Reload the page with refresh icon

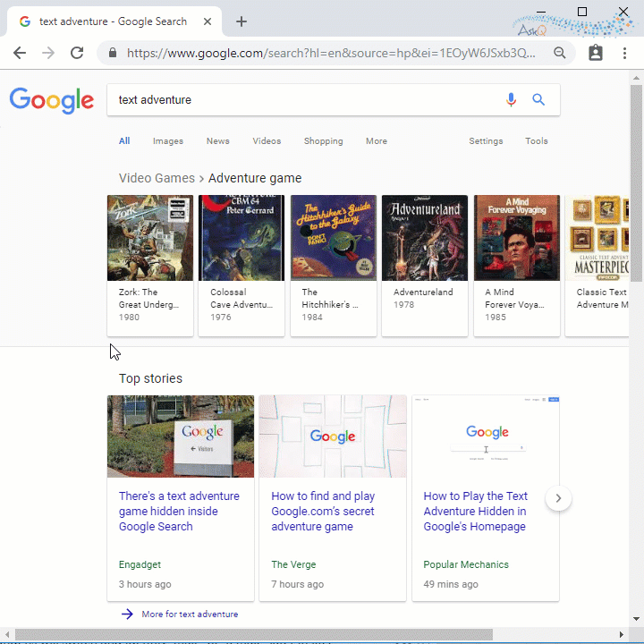(77, 53)
